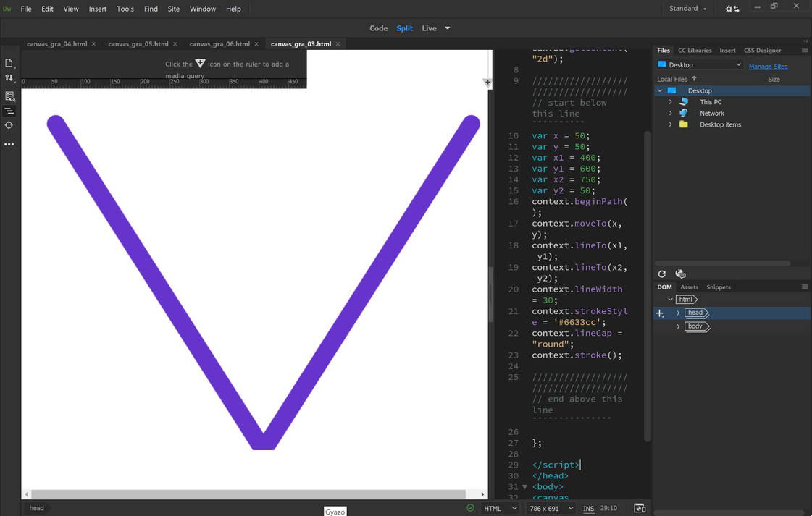Click the real-time preview devices icon
812x516 pixels.
pos(640,508)
